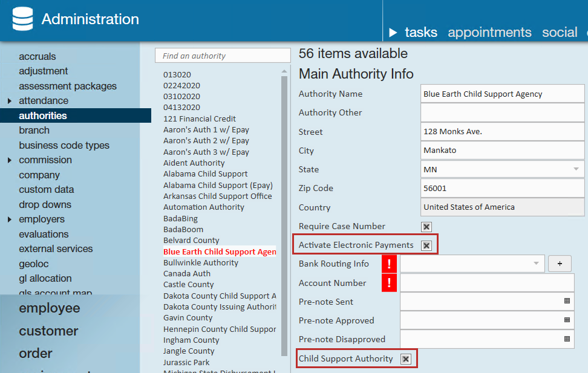Select accruals in the sidebar
This screenshot has height=373, width=588.
(x=38, y=56)
